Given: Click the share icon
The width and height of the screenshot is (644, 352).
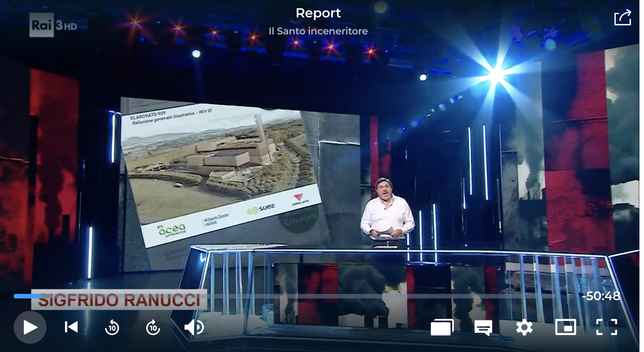Looking at the screenshot, I should click(622, 18).
